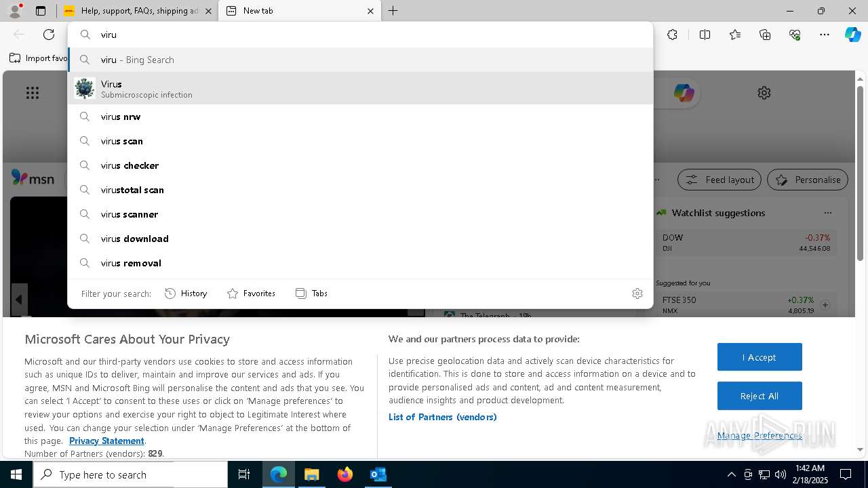868x488 pixels.
Task: Click the msn logo
Action: click(x=33, y=178)
